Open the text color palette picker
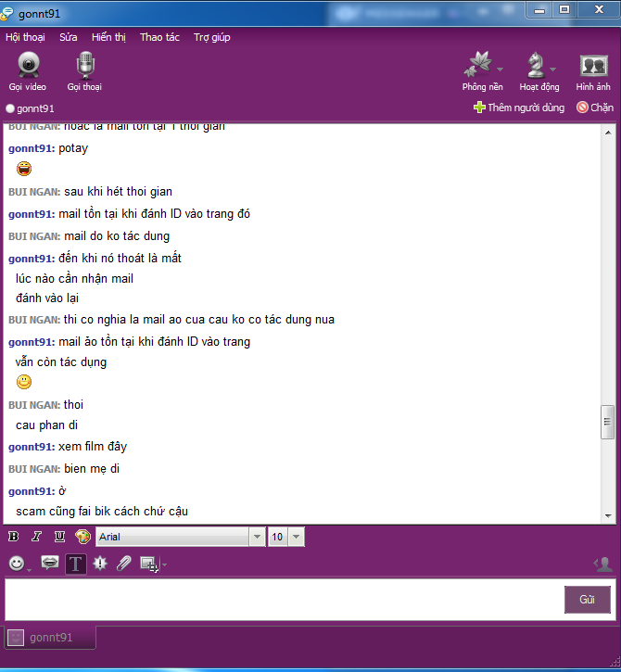 tap(82, 536)
